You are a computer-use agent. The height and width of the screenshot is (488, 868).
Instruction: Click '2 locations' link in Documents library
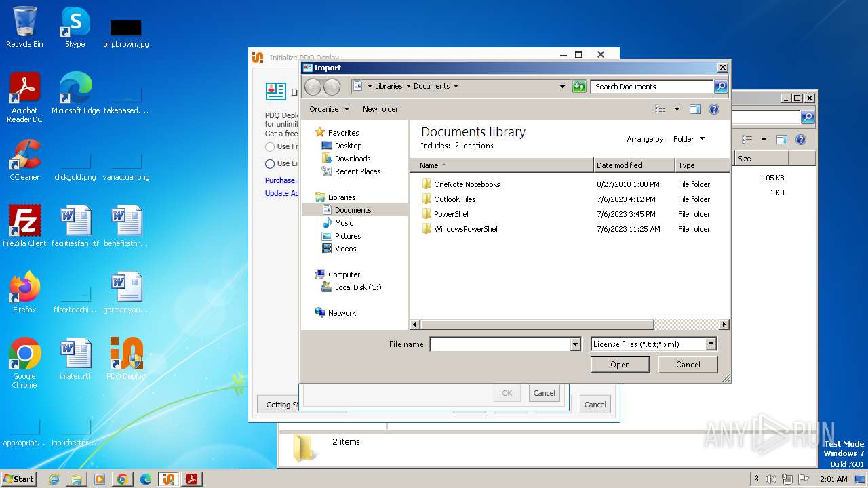coord(474,146)
